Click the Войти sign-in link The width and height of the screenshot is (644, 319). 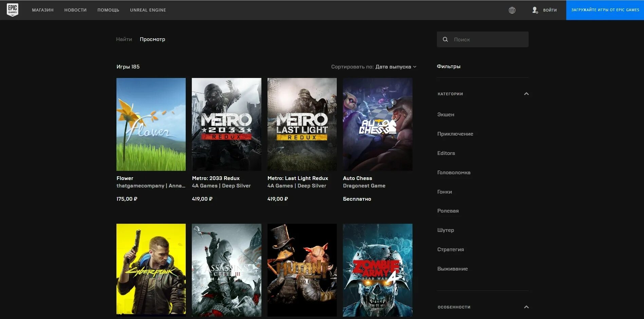point(550,10)
